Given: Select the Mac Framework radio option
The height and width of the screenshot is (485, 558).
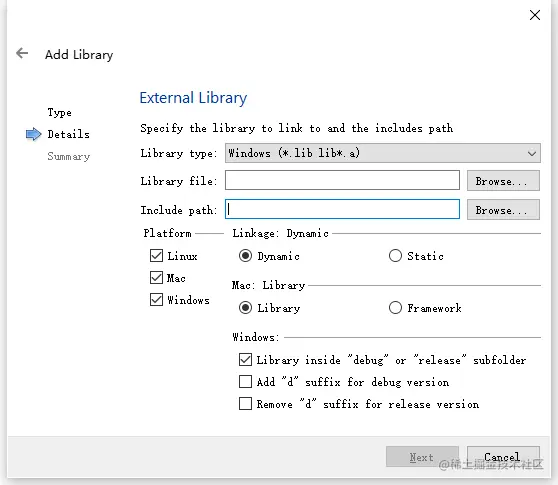Looking at the screenshot, I should click(395, 307).
